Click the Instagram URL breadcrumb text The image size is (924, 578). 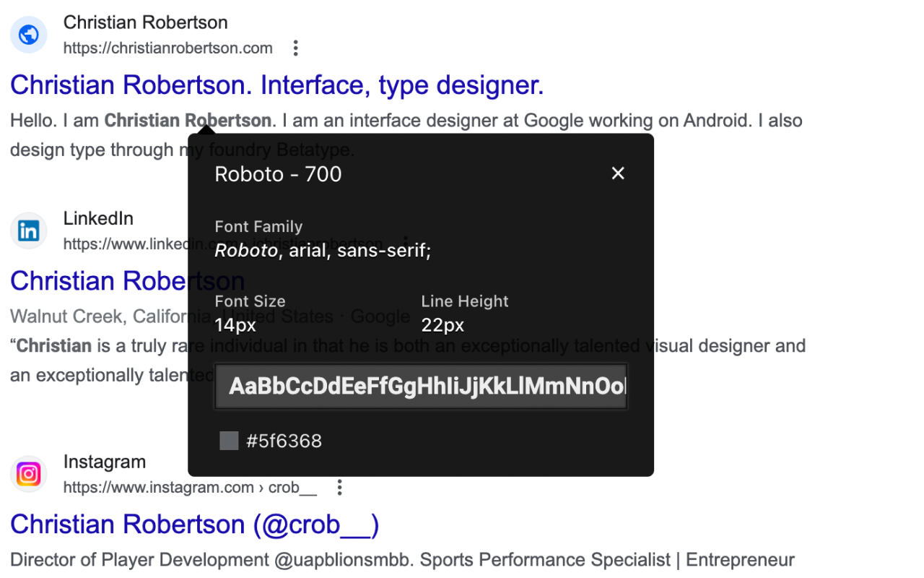coord(190,488)
